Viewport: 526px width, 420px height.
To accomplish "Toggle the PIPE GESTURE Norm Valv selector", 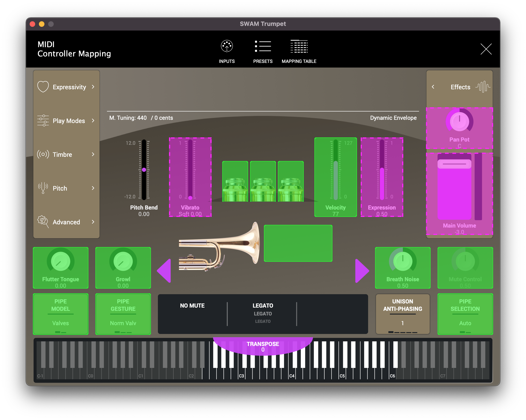I will coord(123,314).
